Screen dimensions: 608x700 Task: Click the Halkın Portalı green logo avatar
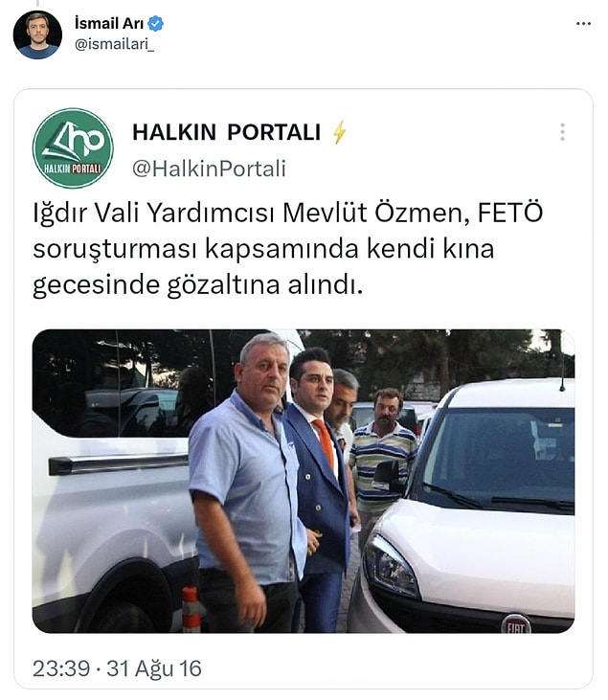coord(73,148)
